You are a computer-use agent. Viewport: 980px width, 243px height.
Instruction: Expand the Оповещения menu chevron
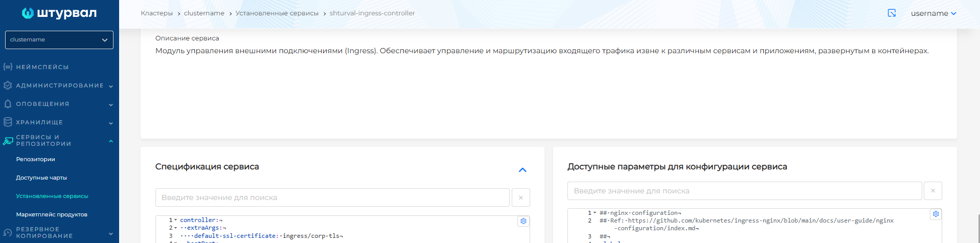[x=111, y=104]
